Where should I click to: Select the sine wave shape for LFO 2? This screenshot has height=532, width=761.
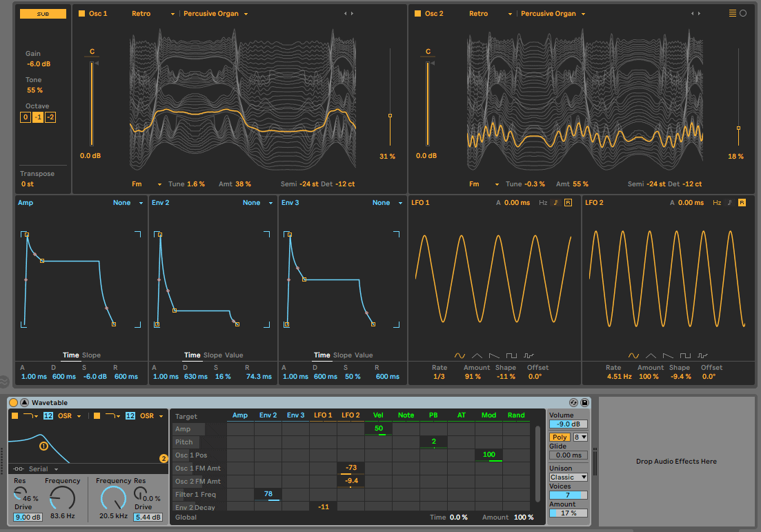click(x=633, y=355)
